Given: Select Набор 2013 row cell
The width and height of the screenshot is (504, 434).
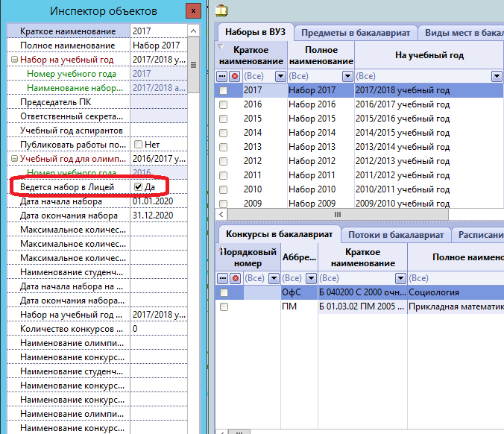Looking at the screenshot, I should pos(321,147).
